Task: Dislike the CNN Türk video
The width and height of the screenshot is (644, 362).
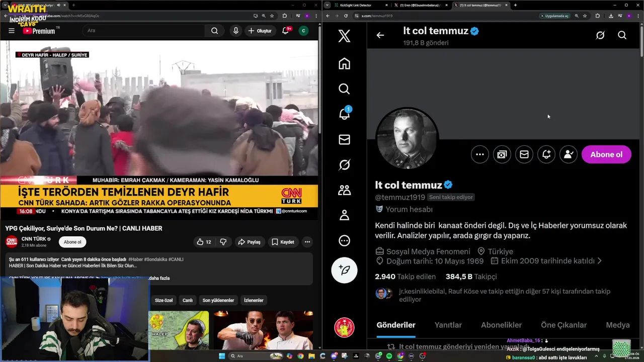Action: coord(223,242)
